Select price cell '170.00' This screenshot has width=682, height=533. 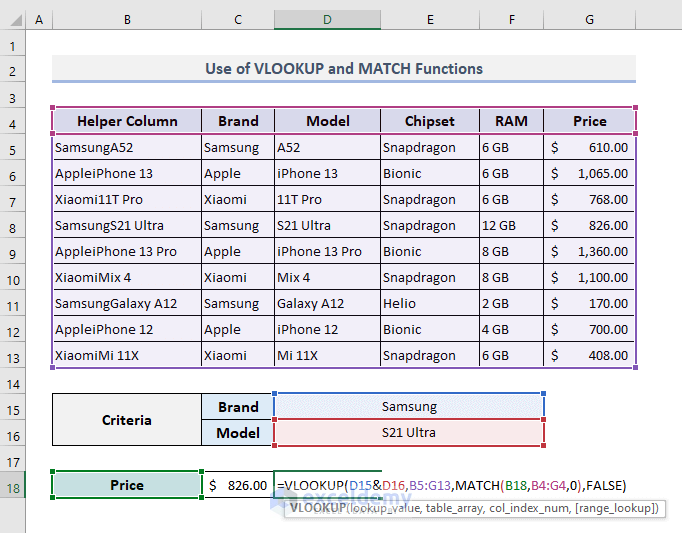coord(589,303)
